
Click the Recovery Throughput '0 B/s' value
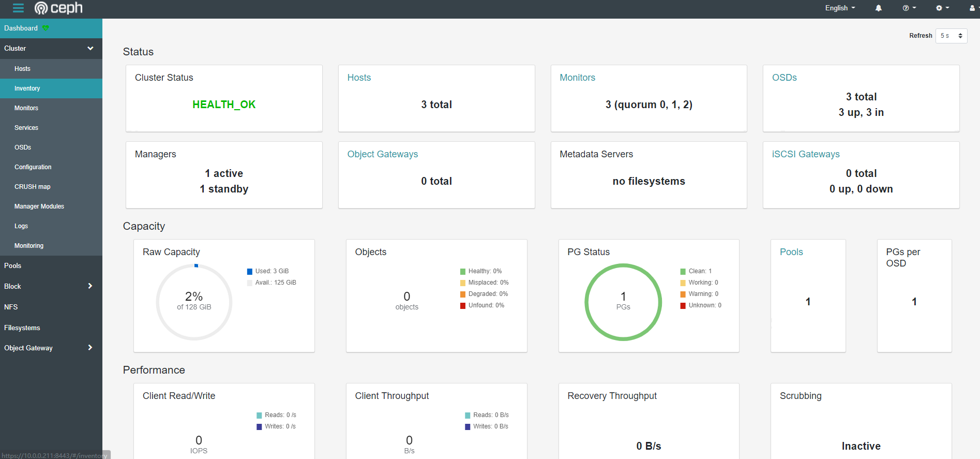pos(649,446)
